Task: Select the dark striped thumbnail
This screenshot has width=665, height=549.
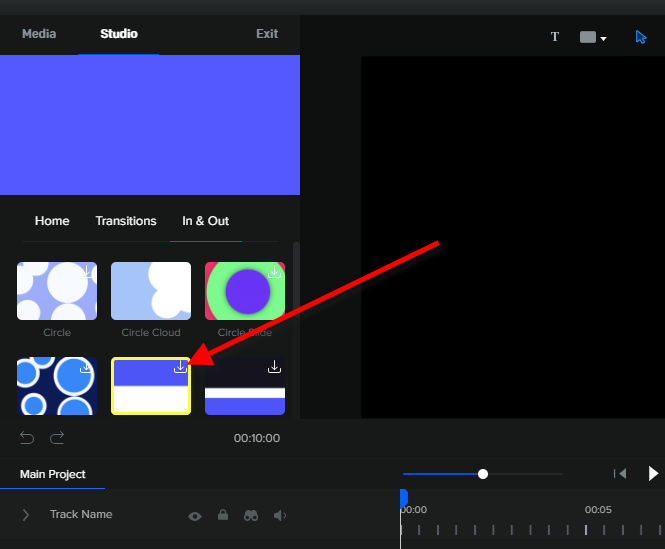Action: tap(245, 386)
